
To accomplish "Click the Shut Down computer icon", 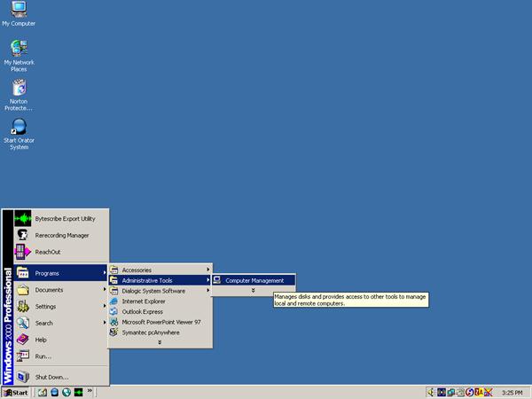I will (23, 377).
